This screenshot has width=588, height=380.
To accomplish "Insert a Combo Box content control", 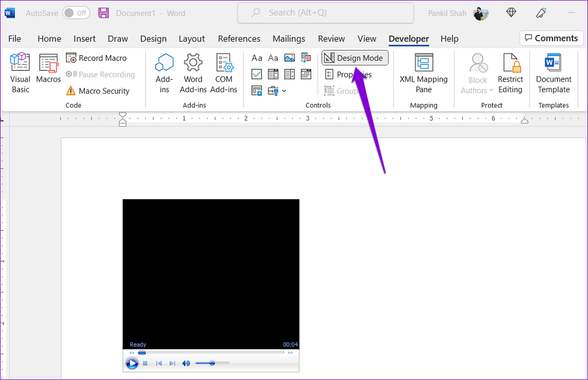I will click(x=273, y=74).
